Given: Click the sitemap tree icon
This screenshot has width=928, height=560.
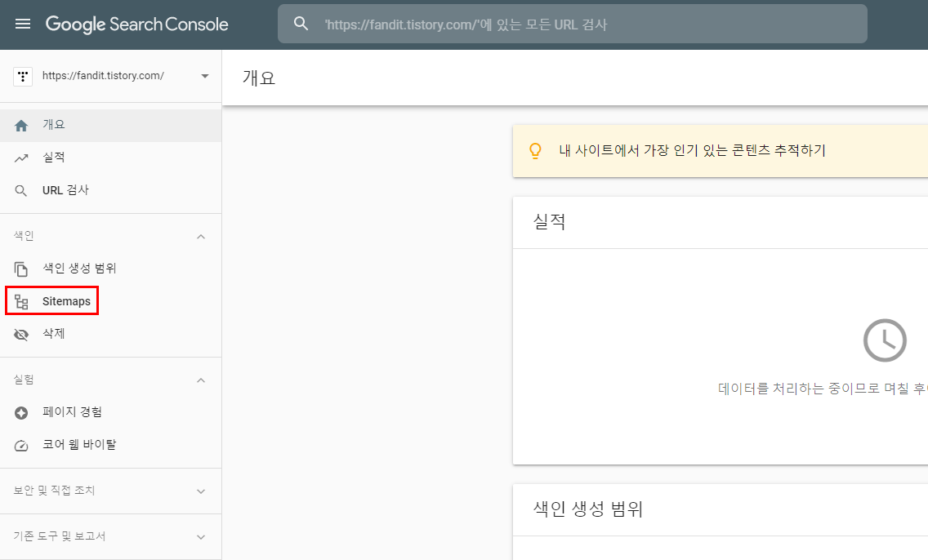Looking at the screenshot, I should point(21,301).
